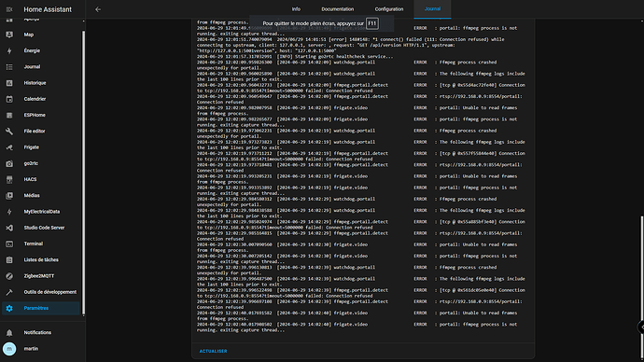Open the Terminal sidebar icon

pyautogui.click(x=9, y=244)
